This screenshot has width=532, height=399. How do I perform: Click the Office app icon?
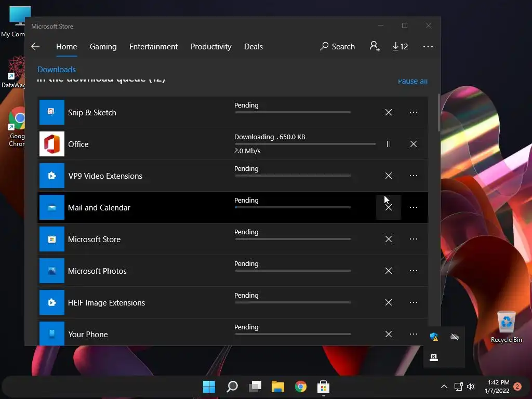click(x=52, y=144)
